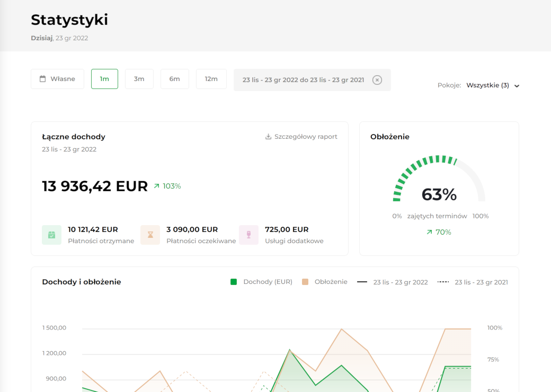Click the Dochody i obłożenie chart title
Screen dimensions: 551x392
click(82, 282)
